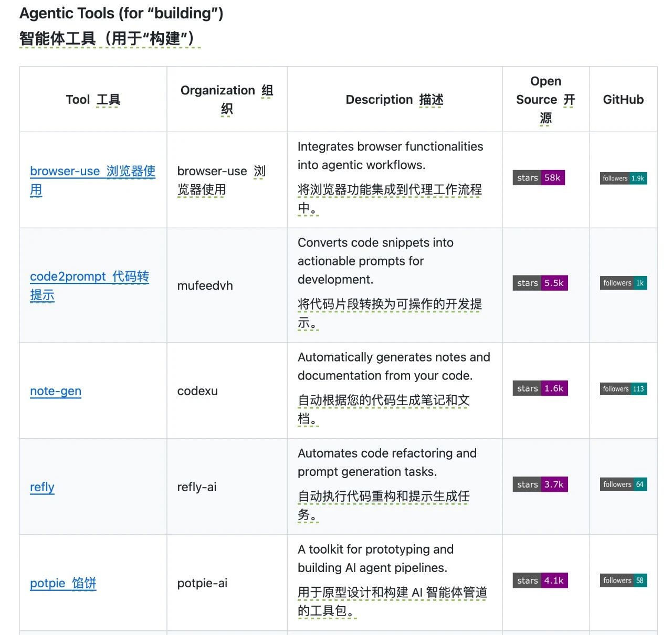Click 'Automatically generates notes' description text

(394, 366)
